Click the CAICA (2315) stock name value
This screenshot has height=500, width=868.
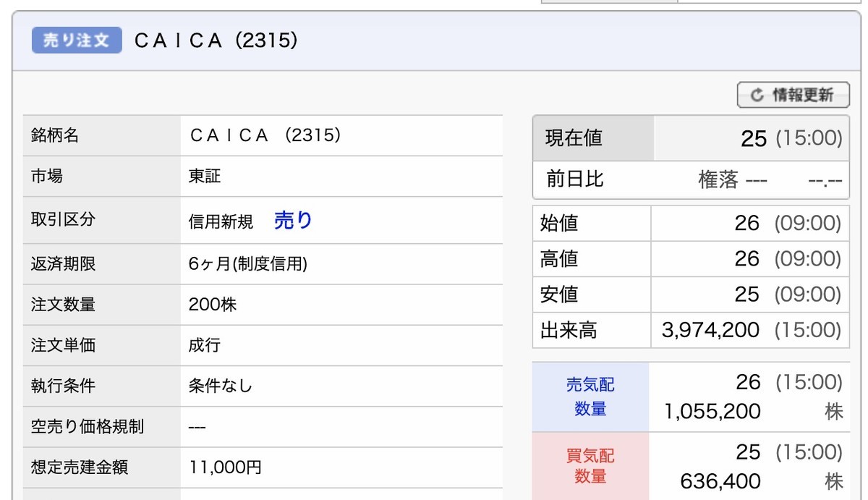[x=265, y=135]
